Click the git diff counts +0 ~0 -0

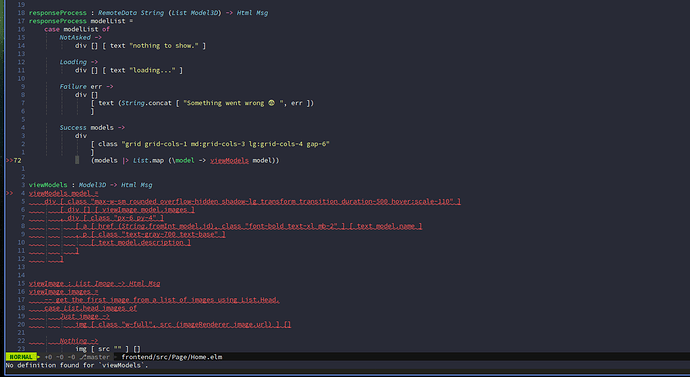coord(60,357)
